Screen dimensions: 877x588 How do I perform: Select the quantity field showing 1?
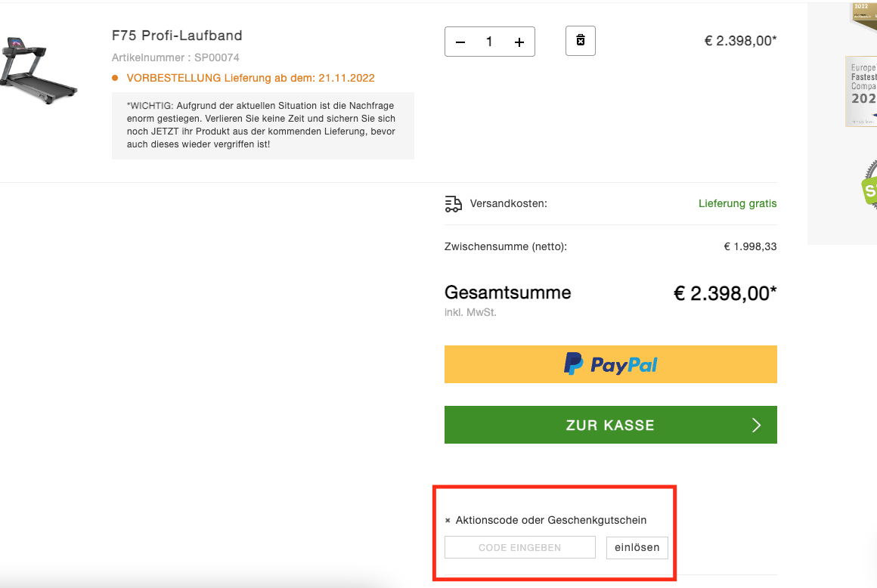[489, 42]
